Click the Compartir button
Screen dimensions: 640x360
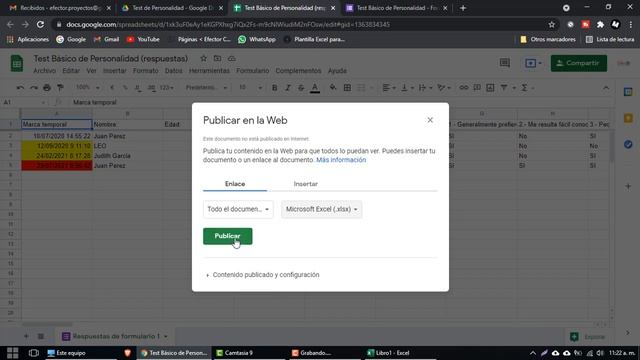pos(578,63)
